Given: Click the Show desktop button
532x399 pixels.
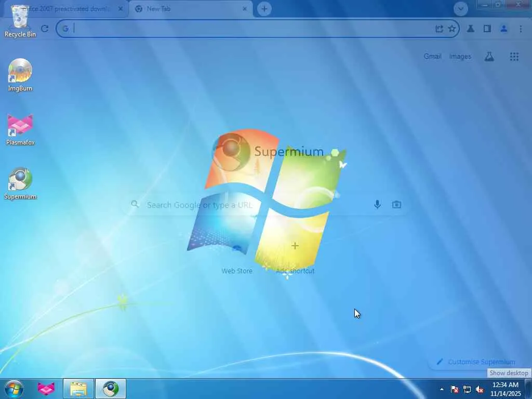Looking at the screenshot, I should click(x=528, y=389).
